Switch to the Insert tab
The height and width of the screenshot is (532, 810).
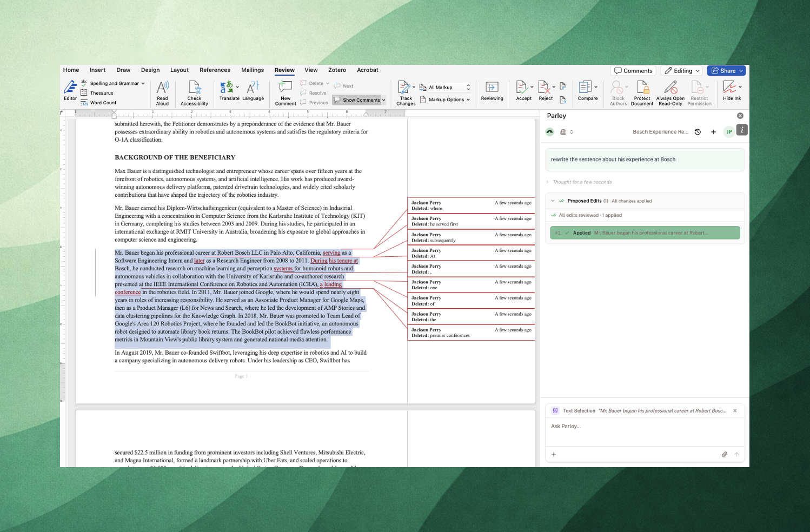[x=97, y=70]
